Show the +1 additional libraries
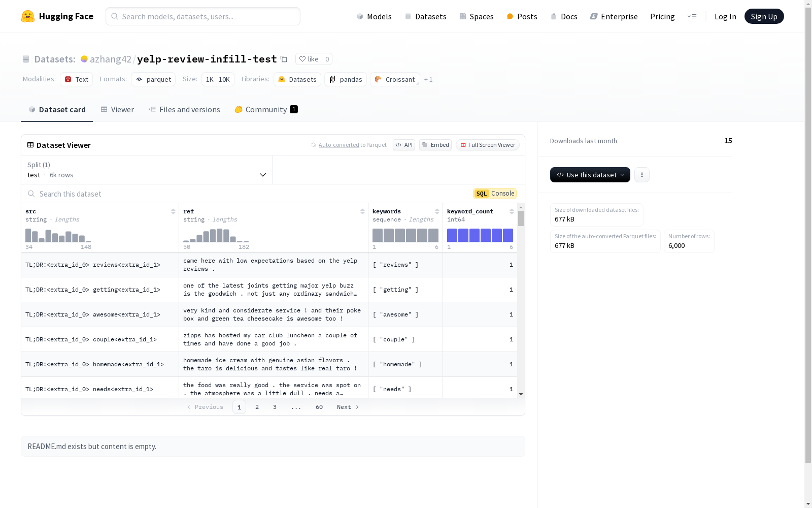The height and width of the screenshot is (508, 812). pos(428,79)
